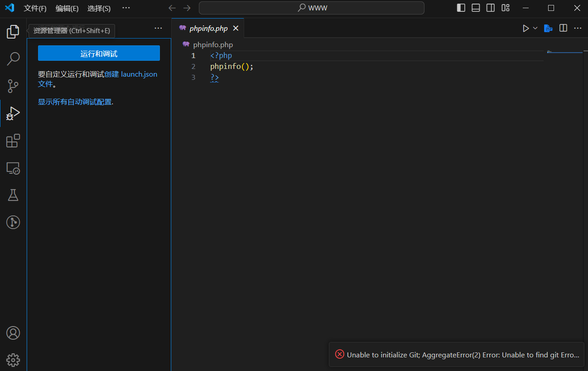This screenshot has height=371, width=588.
Task: Click line number 3 in gutter
Action: [x=193, y=78]
